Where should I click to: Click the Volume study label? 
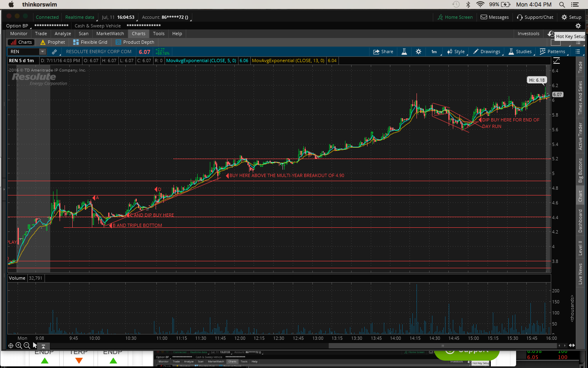(x=17, y=278)
